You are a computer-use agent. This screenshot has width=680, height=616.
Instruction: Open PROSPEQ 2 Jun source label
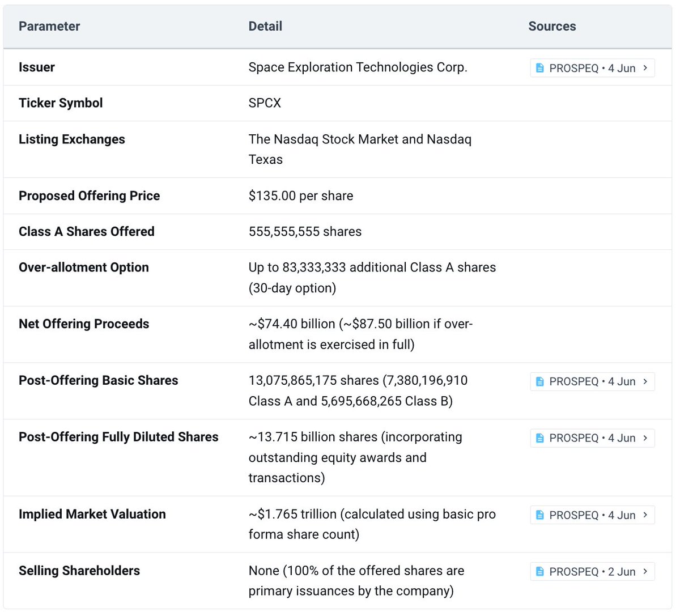592,572
